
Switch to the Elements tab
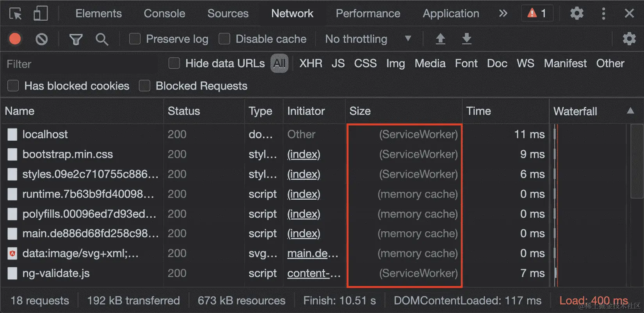[x=98, y=13]
